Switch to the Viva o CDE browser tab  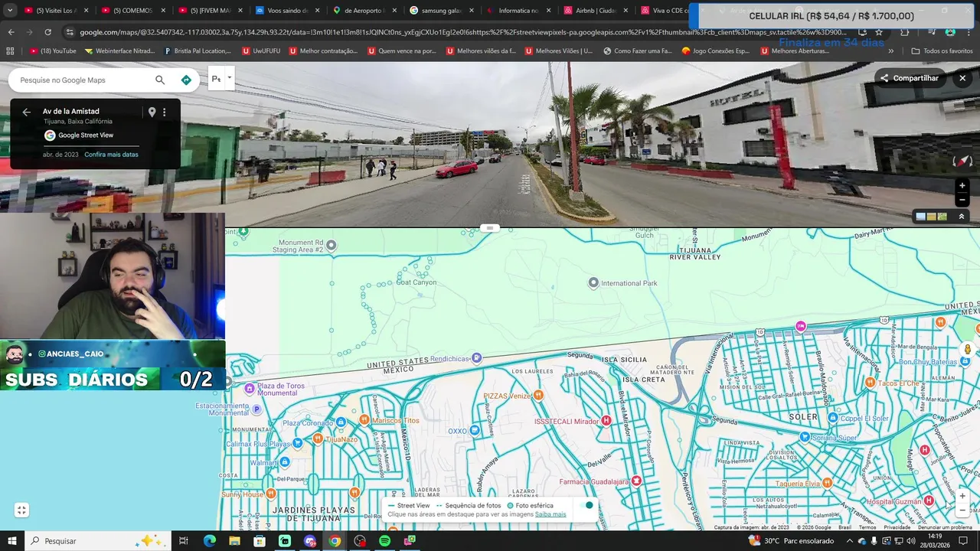[663, 11]
